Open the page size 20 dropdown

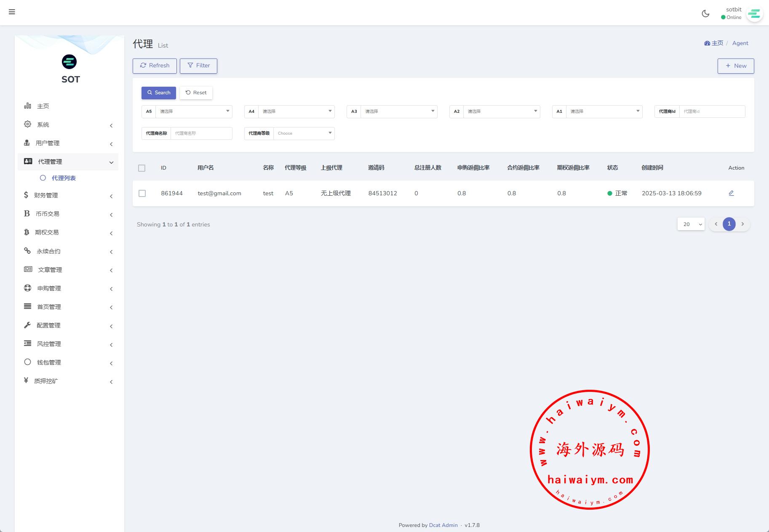691,224
